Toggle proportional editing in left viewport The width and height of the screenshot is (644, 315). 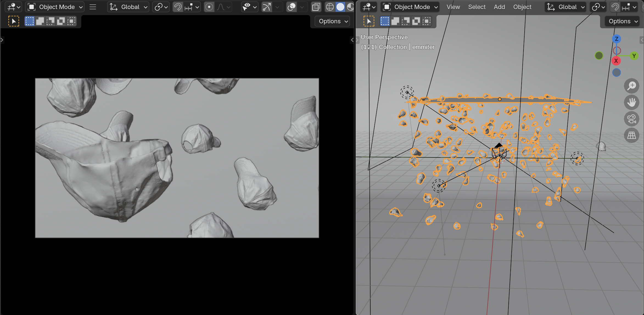point(209,7)
